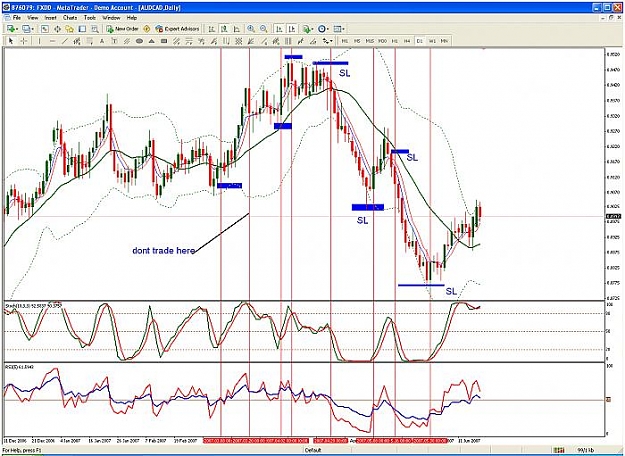The image size is (625, 456).
Task: Switch chart to line chart mode
Action: [x=237, y=29]
